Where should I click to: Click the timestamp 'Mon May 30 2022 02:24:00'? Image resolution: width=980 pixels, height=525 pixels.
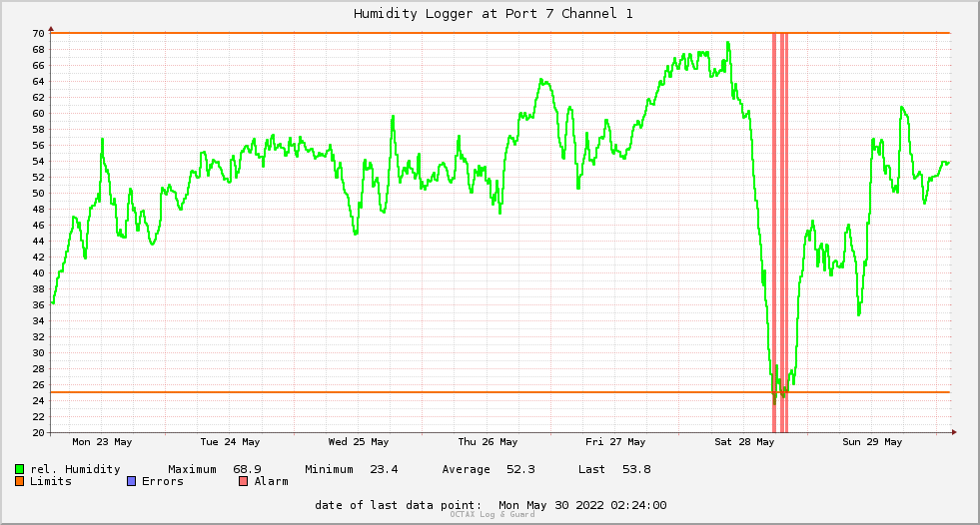(582, 505)
